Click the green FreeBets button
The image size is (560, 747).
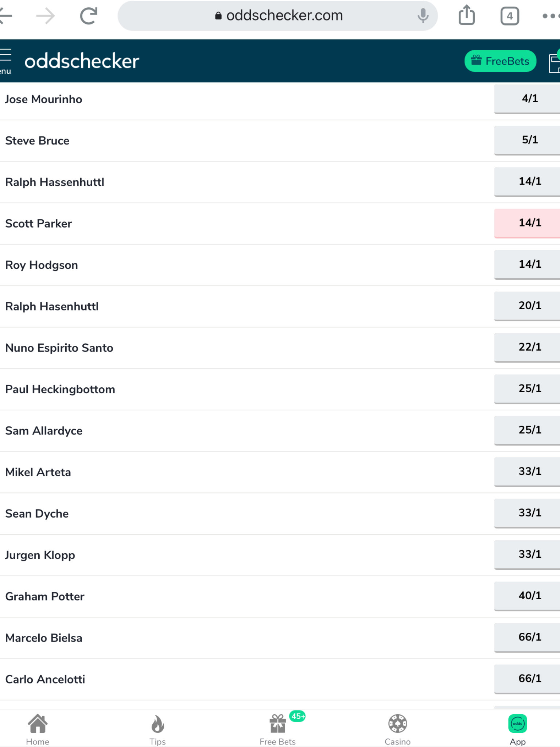500,61
